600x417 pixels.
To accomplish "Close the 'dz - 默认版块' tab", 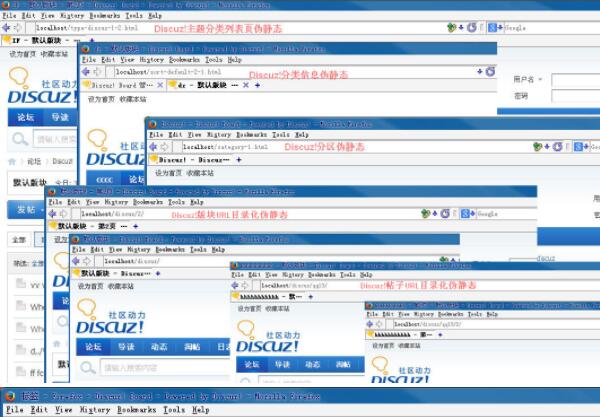I will click(x=246, y=85).
